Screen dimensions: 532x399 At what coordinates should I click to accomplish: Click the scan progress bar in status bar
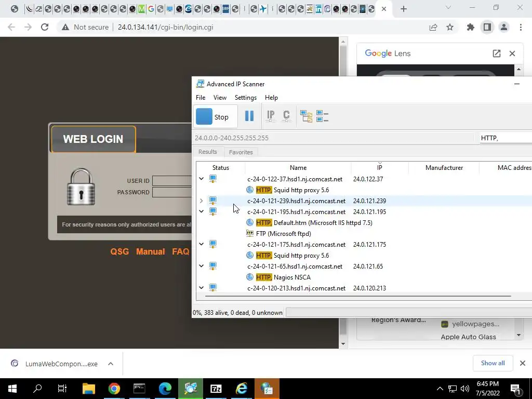pos(409,312)
